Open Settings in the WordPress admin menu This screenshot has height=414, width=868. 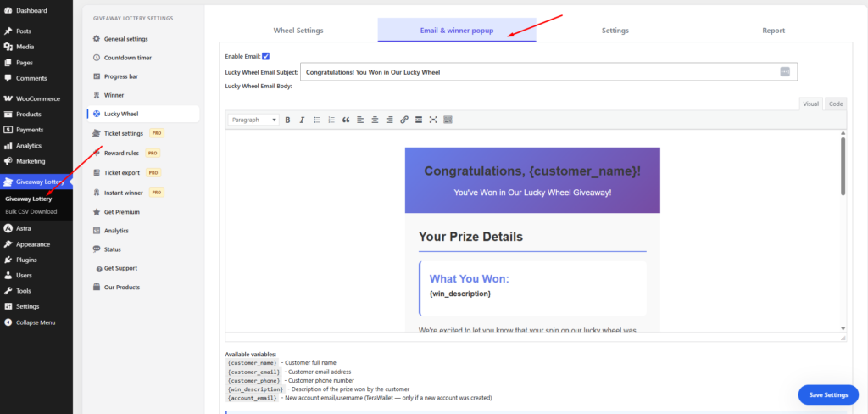pos(36,306)
